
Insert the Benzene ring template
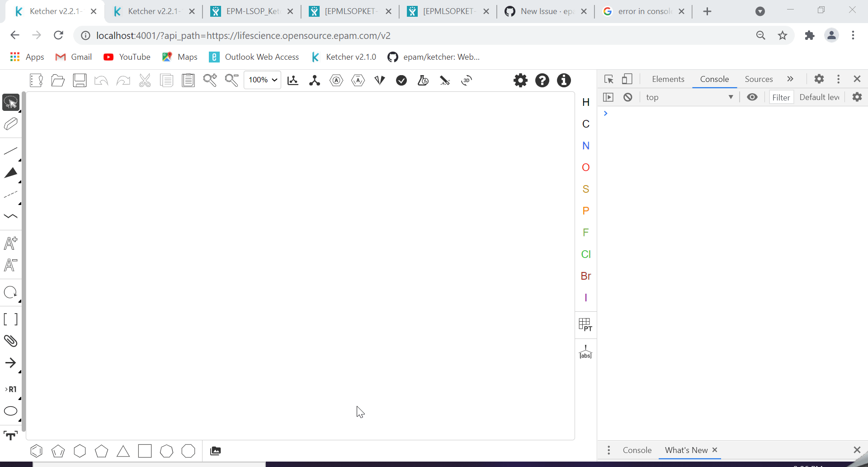(36, 451)
